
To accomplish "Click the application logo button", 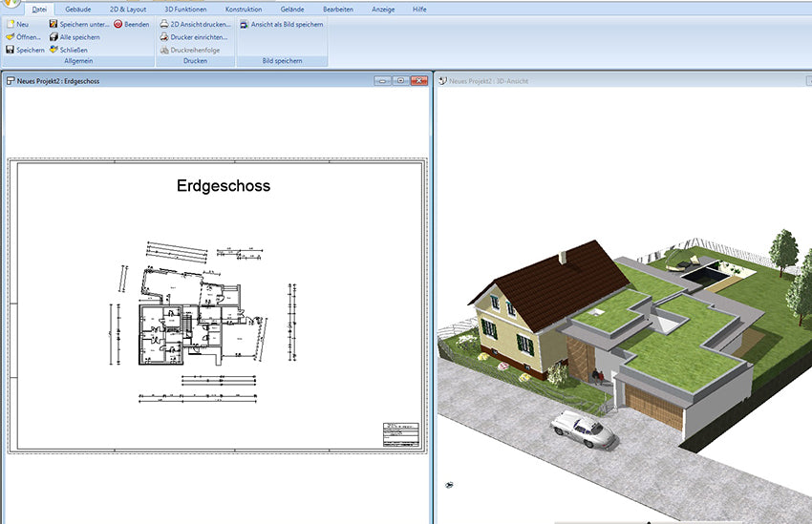I will click(10, 4).
